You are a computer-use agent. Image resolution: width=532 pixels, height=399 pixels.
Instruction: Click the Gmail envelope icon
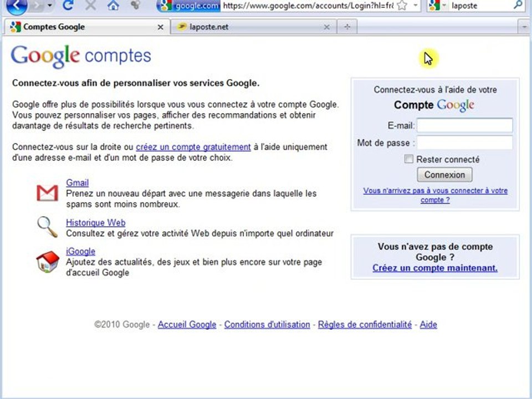[x=47, y=193]
